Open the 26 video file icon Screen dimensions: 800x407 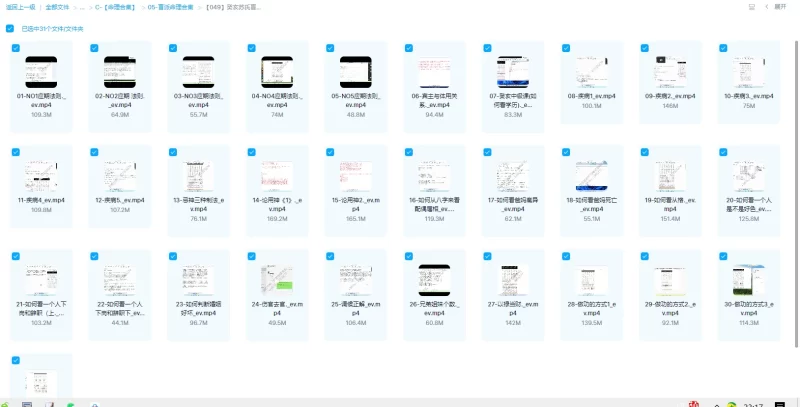point(434,277)
